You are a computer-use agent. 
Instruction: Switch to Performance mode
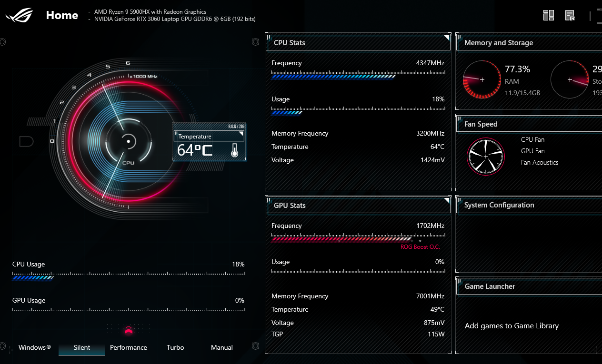tap(129, 347)
